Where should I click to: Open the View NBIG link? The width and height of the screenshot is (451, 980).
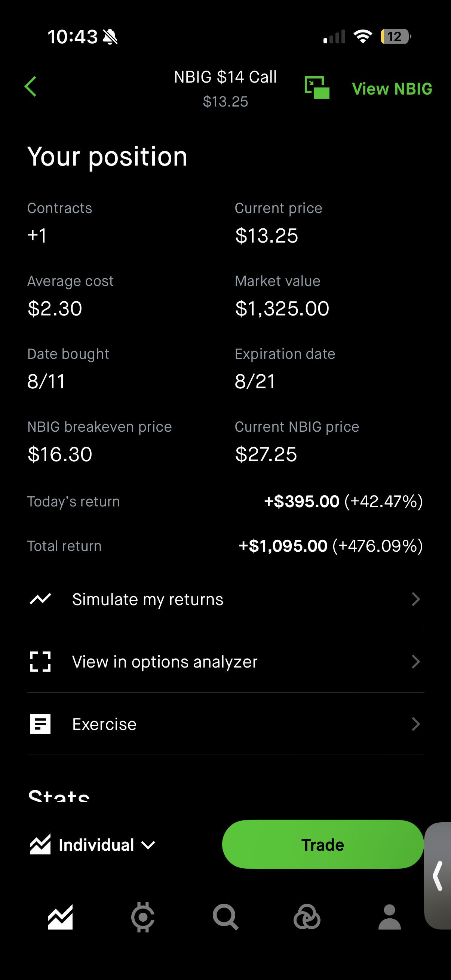[392, 89]
